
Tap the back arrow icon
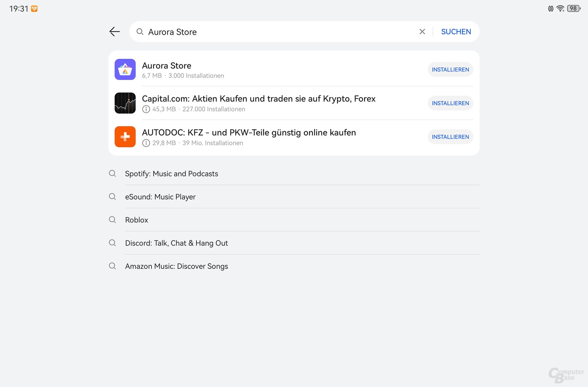tap(115, 32)
